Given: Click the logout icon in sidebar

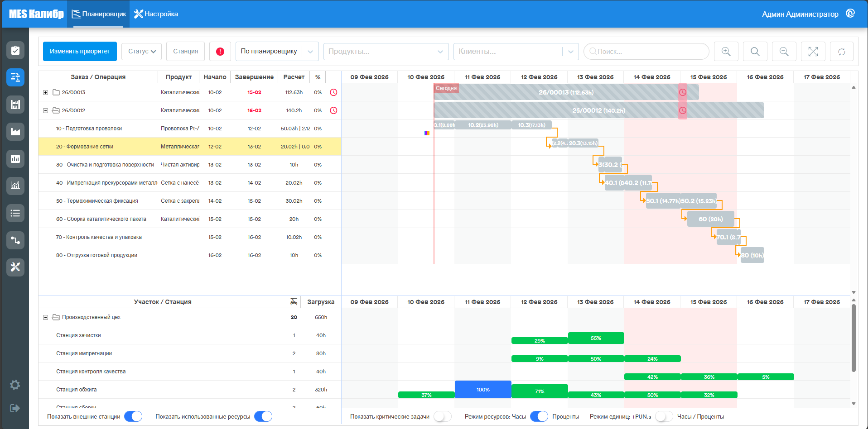Looking at the screenshot, I should pos(15,408).
